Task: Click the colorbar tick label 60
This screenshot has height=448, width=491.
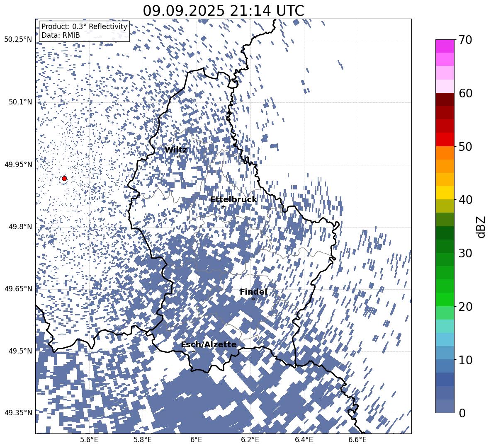Action: pyautogui.click(x=465, y=93)
